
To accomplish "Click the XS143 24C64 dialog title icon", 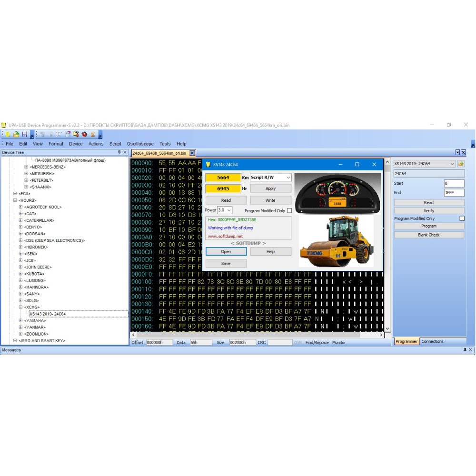I will (208, 164).
